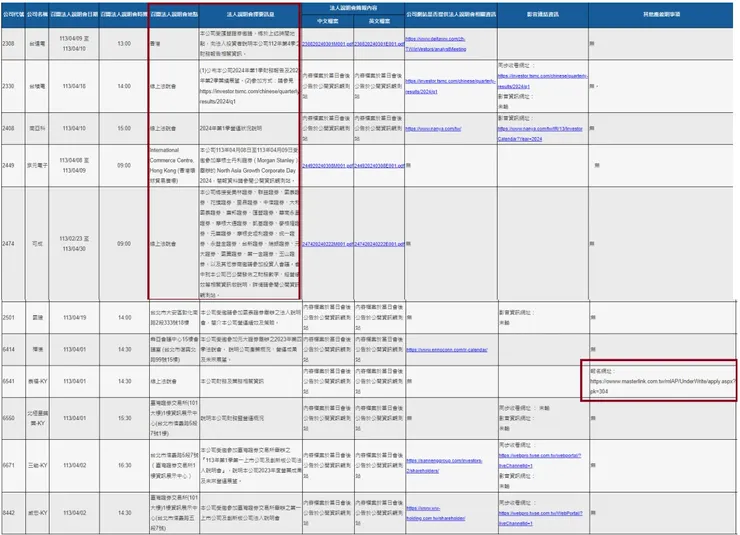The image size is (740, 535).
Task: Click date 113/04/02 in row 8442
Action: click(75, 513)
